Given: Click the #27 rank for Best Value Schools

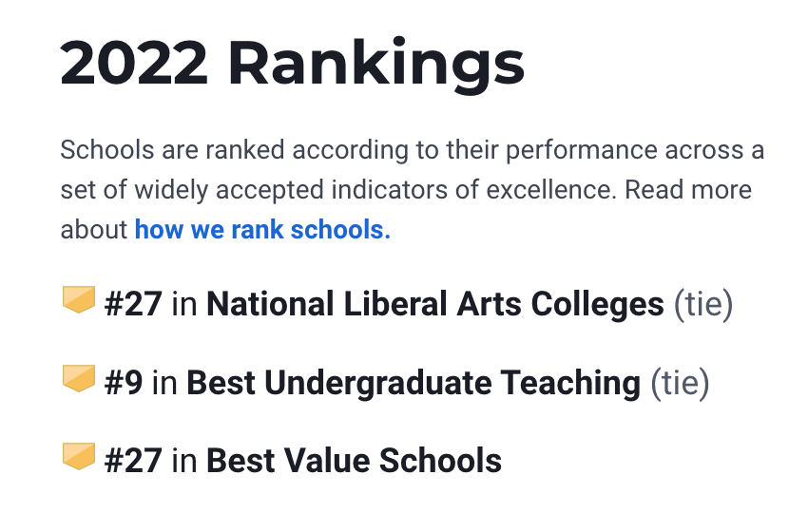Looking at the screenshot, I should coord(133,461).
